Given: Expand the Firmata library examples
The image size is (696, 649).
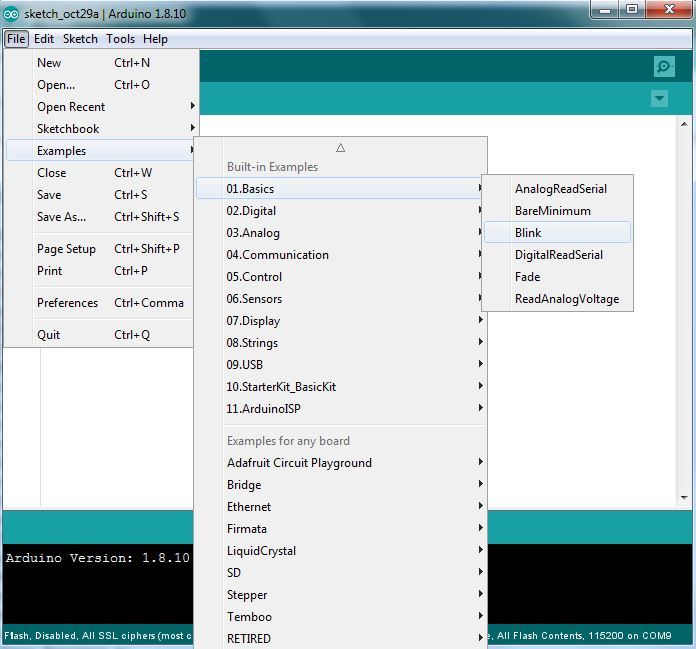Looking at the screenshot, I should [340, 529].
